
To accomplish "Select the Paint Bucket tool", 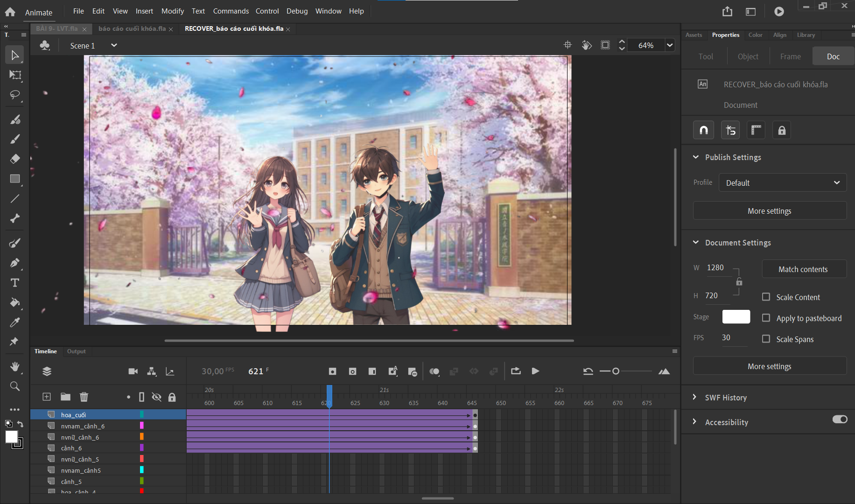I will click(15, 302).
